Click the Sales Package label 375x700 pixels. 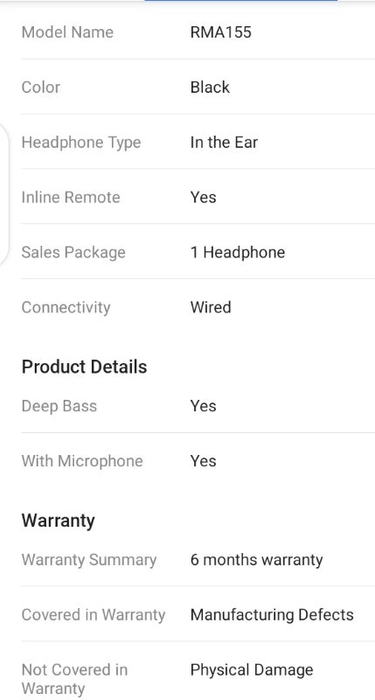coord(74,253)
